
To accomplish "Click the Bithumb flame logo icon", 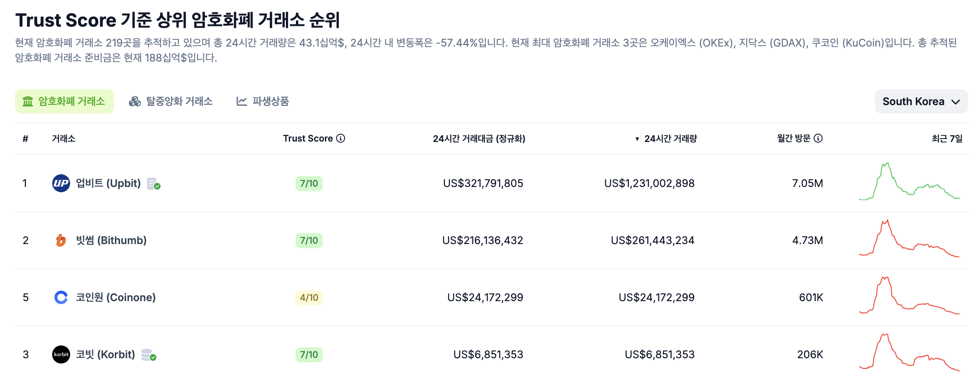I will [x=61, y=240].
